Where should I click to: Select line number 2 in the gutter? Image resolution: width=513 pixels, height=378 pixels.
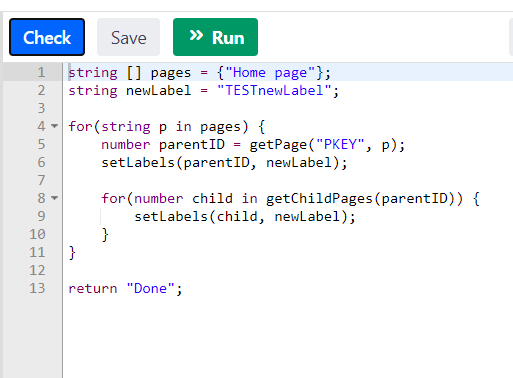tap(41, 90)
